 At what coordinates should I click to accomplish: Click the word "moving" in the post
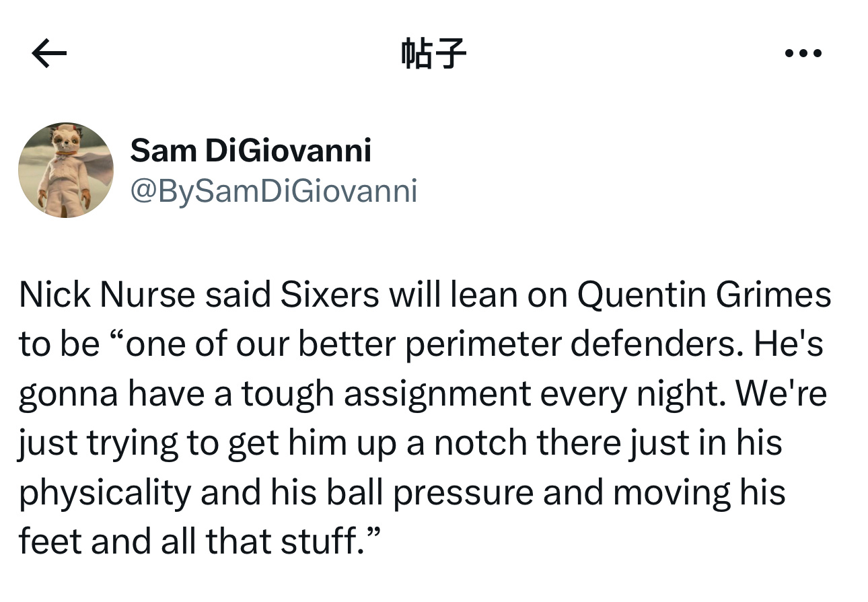[x=672, y=494]
